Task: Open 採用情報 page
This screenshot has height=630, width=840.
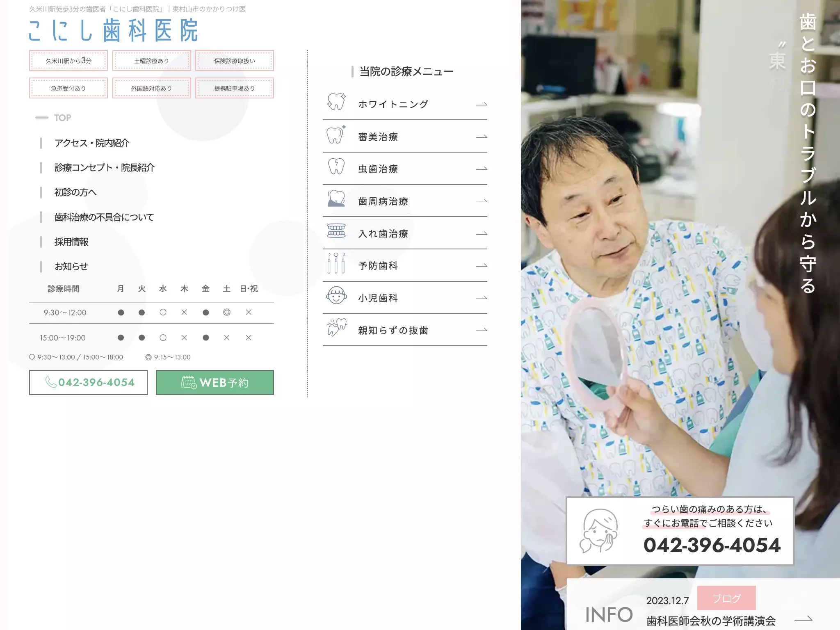Action: [71, 242]
